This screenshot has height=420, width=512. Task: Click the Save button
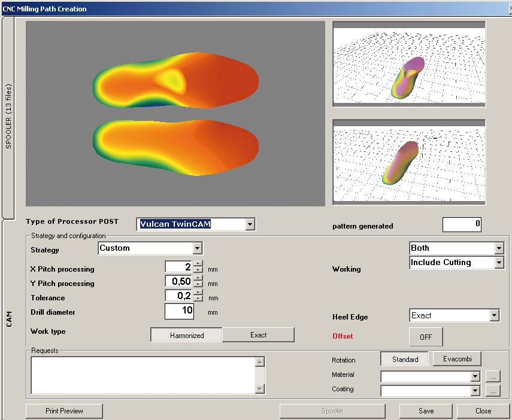coord(426,411)
